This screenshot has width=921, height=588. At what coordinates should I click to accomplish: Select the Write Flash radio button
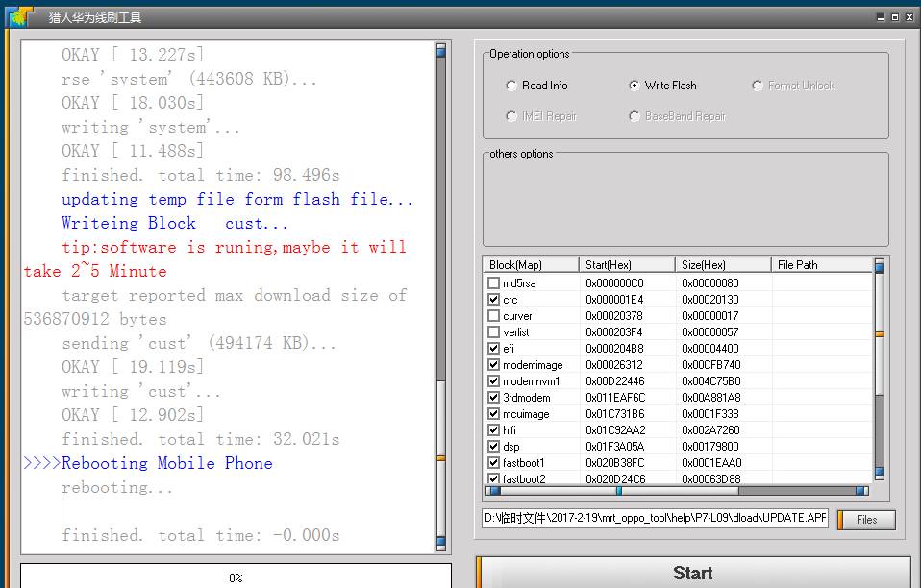pyautogui.click(x=635, y=86)
